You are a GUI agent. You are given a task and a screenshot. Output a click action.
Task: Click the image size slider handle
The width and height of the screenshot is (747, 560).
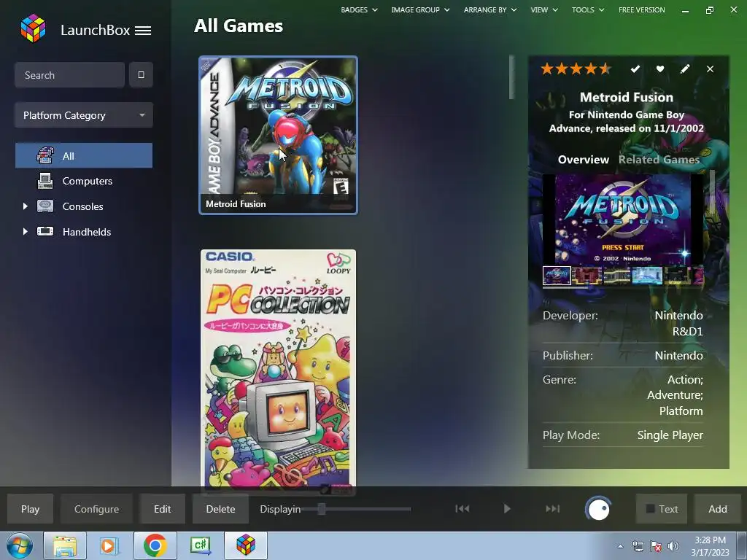point(322,509)
